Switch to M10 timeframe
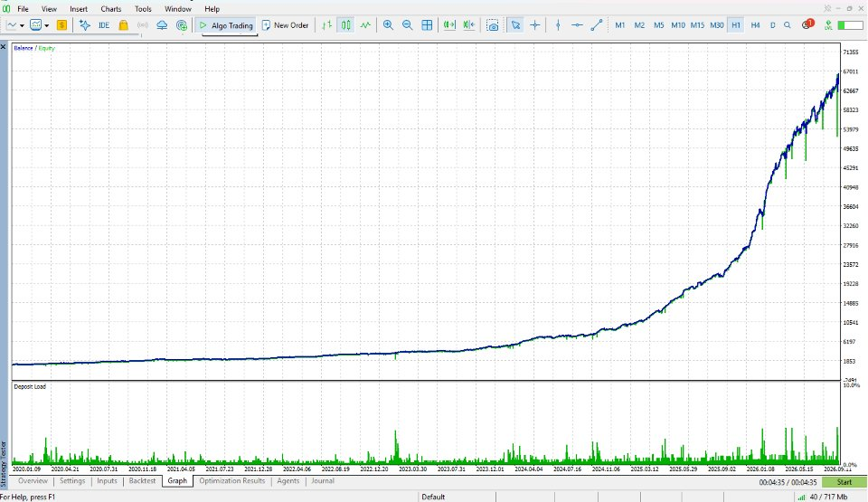The height and width of the screenshot is (502, 868). (677, 25)
